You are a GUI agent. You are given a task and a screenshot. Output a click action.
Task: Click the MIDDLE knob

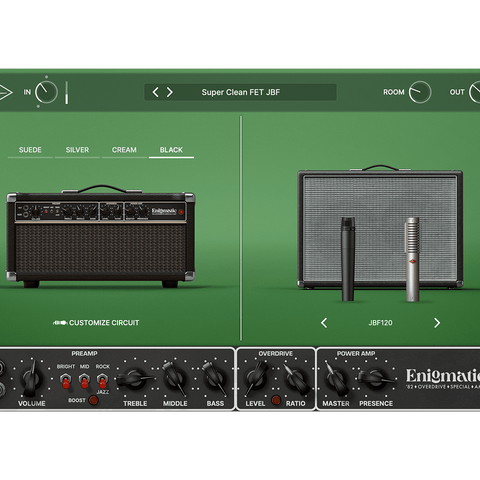pos(175,379)
